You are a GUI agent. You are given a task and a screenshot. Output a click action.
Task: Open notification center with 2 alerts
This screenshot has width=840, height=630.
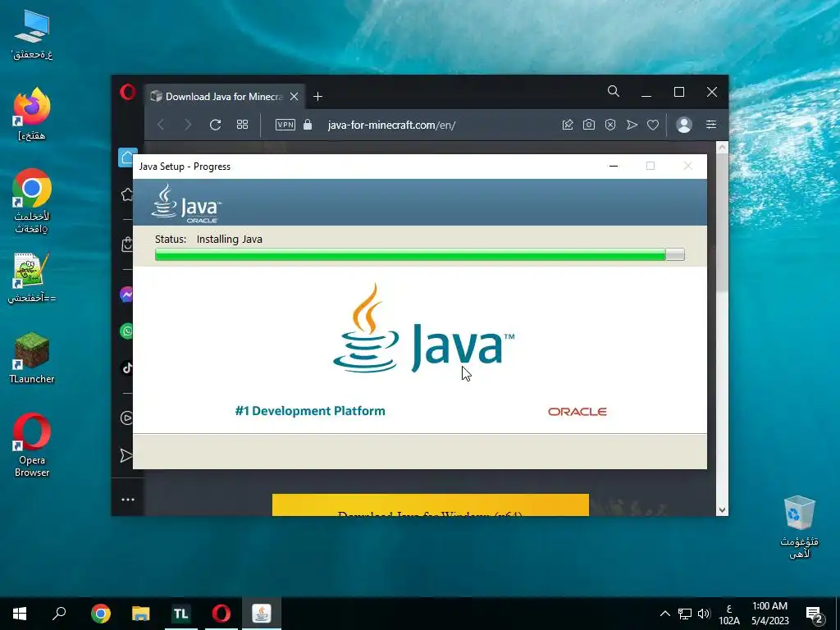(814, 614)
